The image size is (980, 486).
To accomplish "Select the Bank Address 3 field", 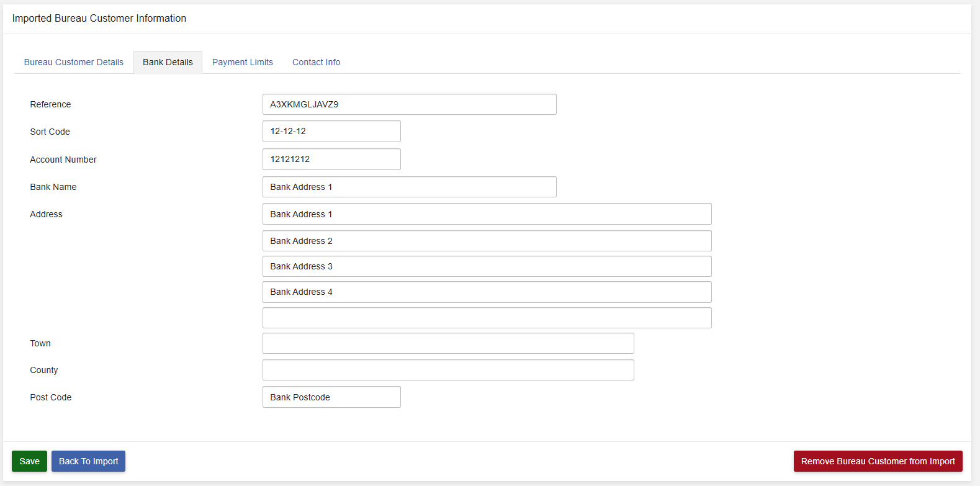I will tap(487, 266).
